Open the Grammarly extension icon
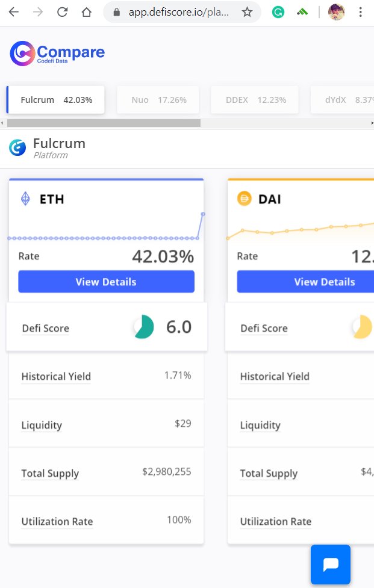The width and height of the screenshot is (374, 588). click(278, 13)
